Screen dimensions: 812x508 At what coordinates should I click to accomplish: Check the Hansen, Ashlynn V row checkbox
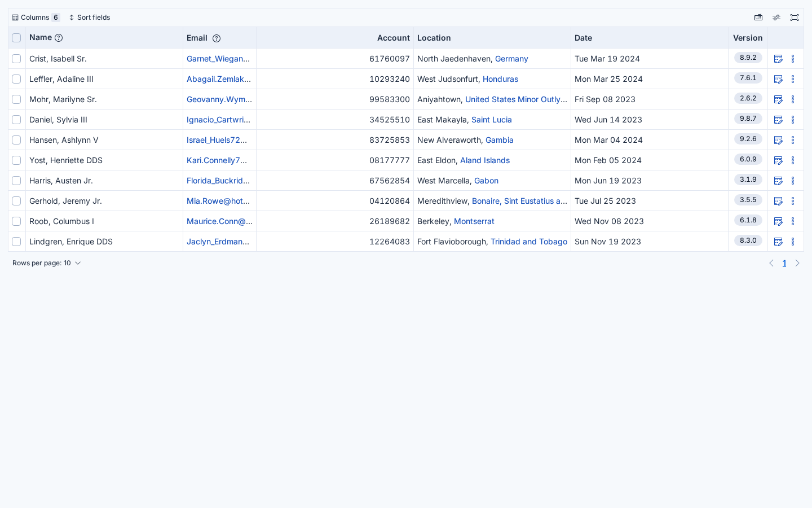(16, 140)
